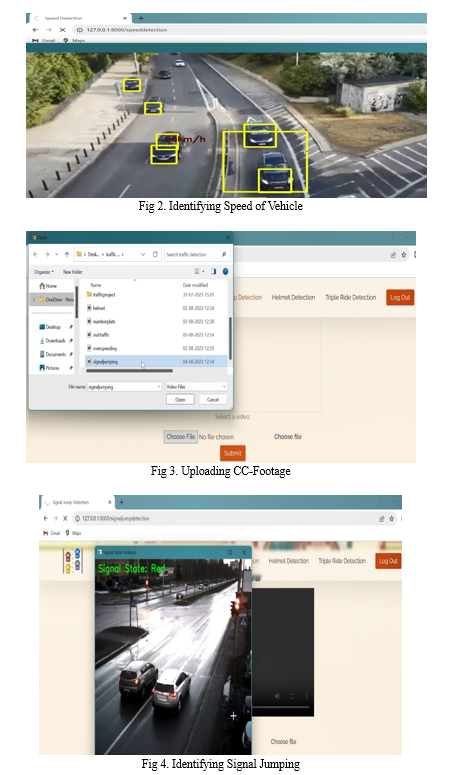This screenshot has width=463, height=775.
Task: Click the up-arrow icon in the Open dialog
Action: click(x=67, y=254)
